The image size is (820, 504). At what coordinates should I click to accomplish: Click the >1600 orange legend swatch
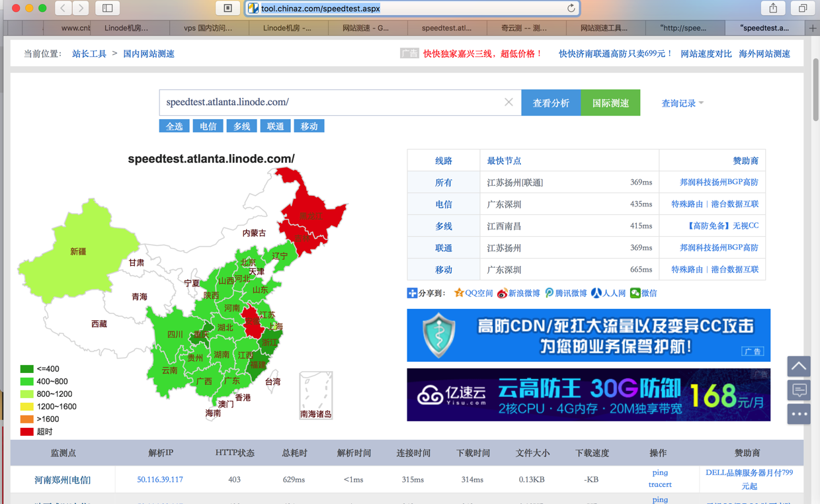point(26,419)
